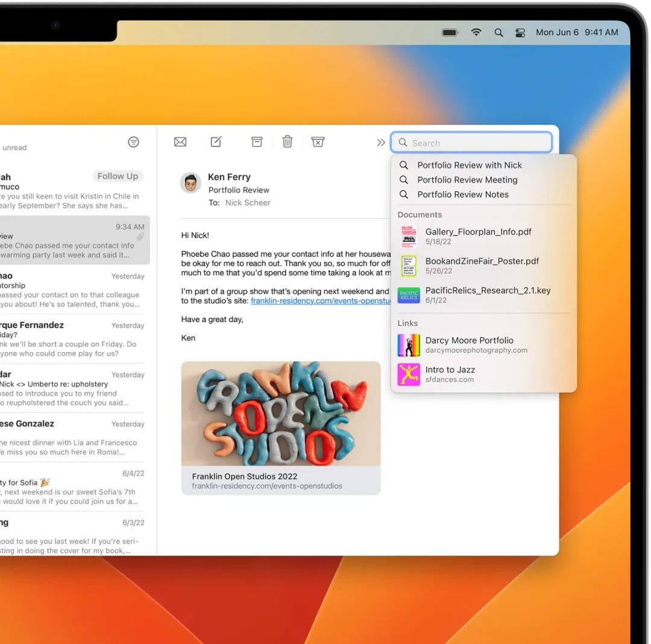Select 'Portfolio Review with Nick' suggestion
Viewport: 651px width, 644px height.
point(469,165)
